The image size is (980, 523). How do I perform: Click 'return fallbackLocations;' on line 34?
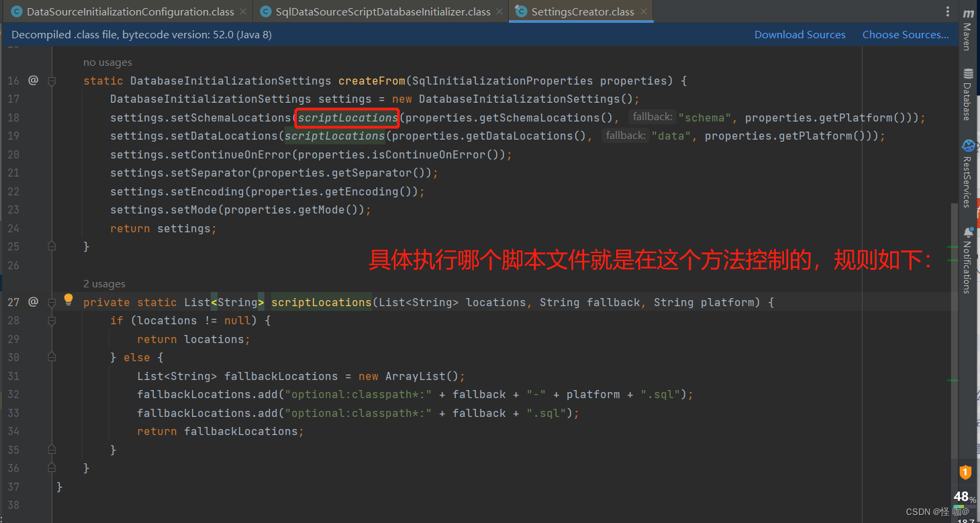point(220,432)
